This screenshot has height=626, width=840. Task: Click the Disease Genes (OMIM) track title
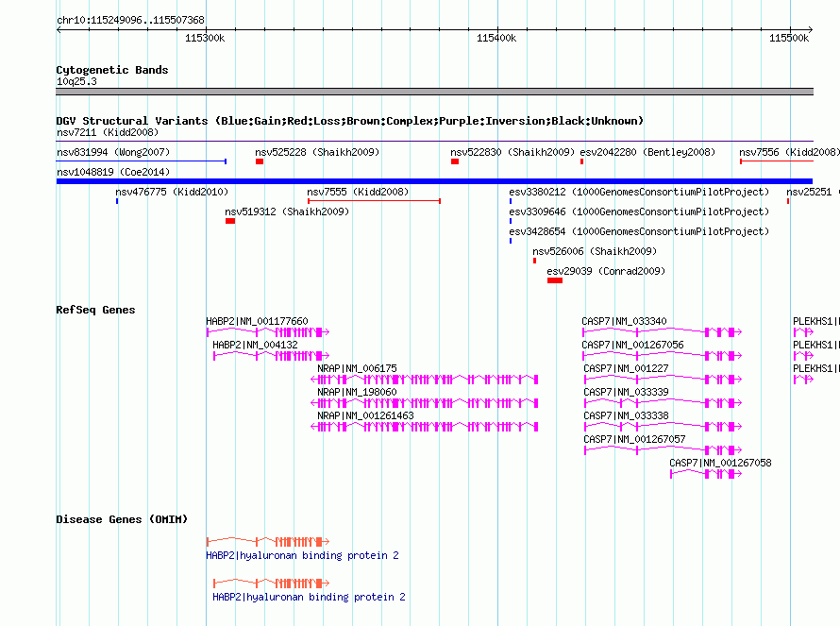122,519
